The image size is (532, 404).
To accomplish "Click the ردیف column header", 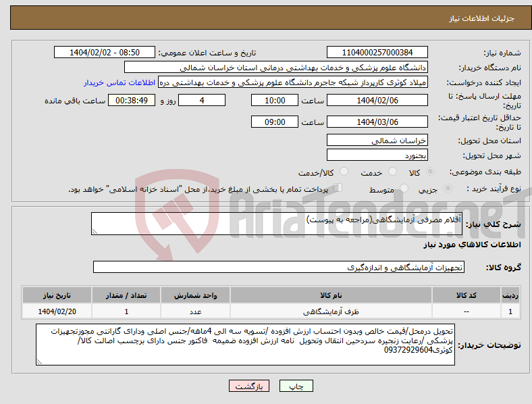I will [x=510, y=295].
